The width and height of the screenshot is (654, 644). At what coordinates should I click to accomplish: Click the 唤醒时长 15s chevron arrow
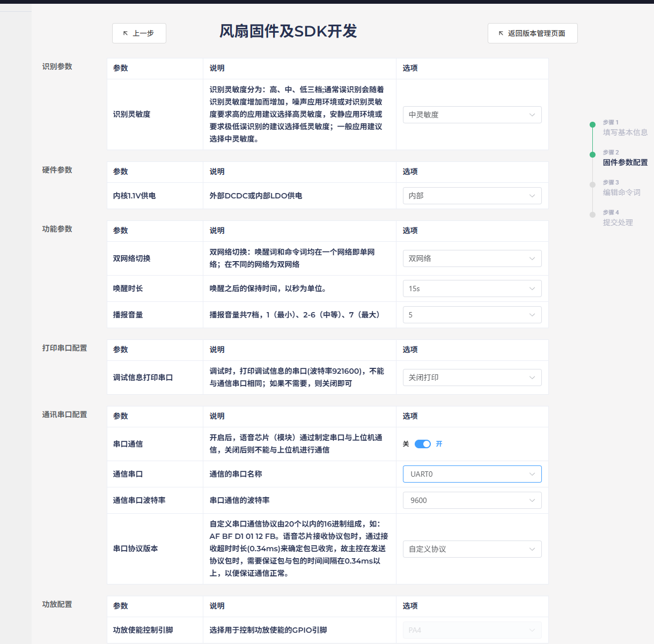(x=532, y=288)
